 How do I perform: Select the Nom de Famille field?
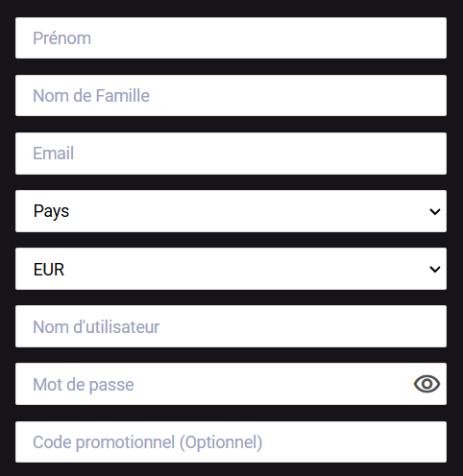(231, 95)
